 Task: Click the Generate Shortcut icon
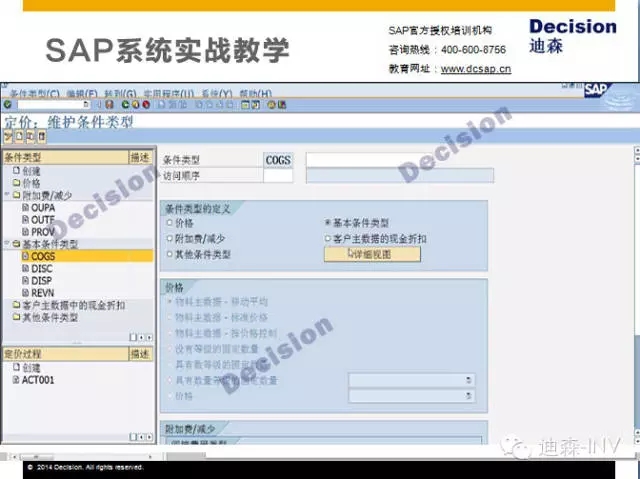pos(256,105)
